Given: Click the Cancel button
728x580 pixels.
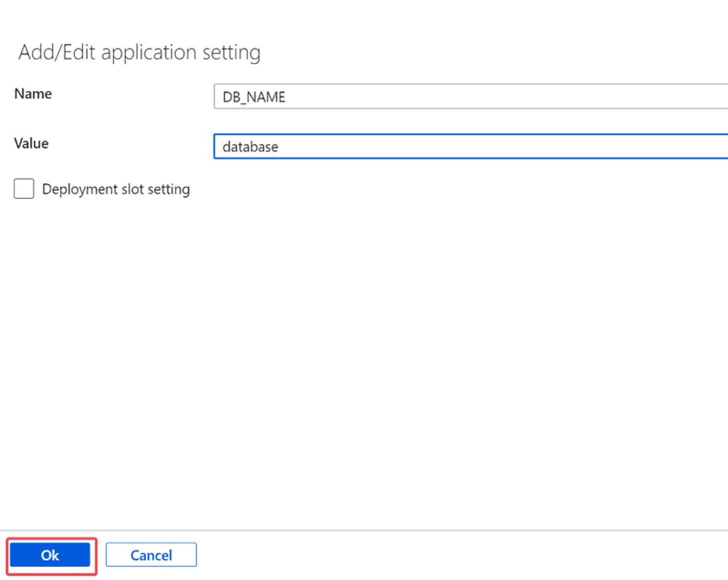Looking at the screenshot, I should [x=151, y=555].
